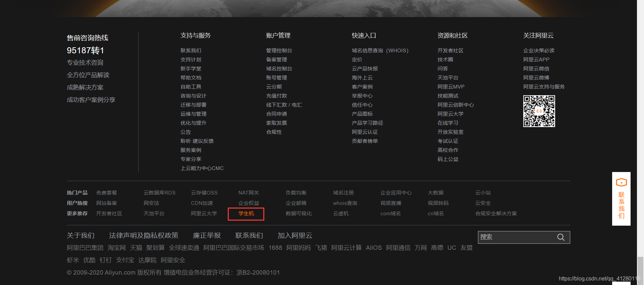Screen dimensions: 644x285
Task: Go to 新手学堂
Action: pos(191,69)
